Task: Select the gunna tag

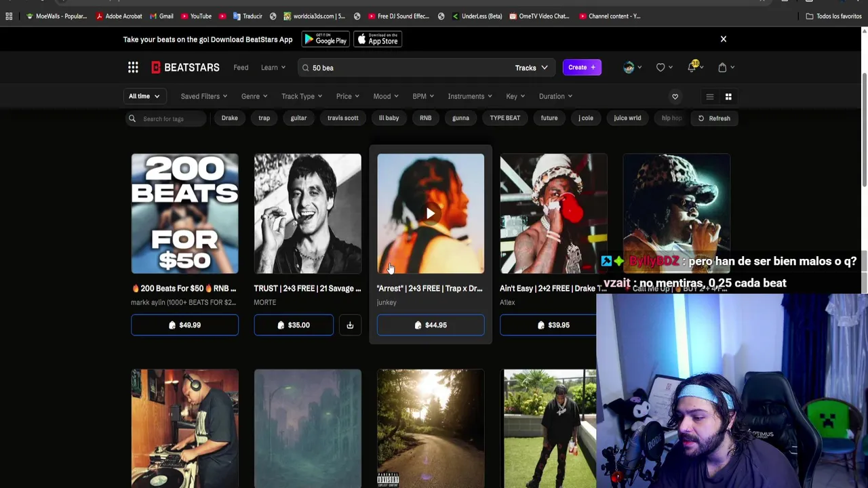Action: pyautogui.click(x=460, y=118)
